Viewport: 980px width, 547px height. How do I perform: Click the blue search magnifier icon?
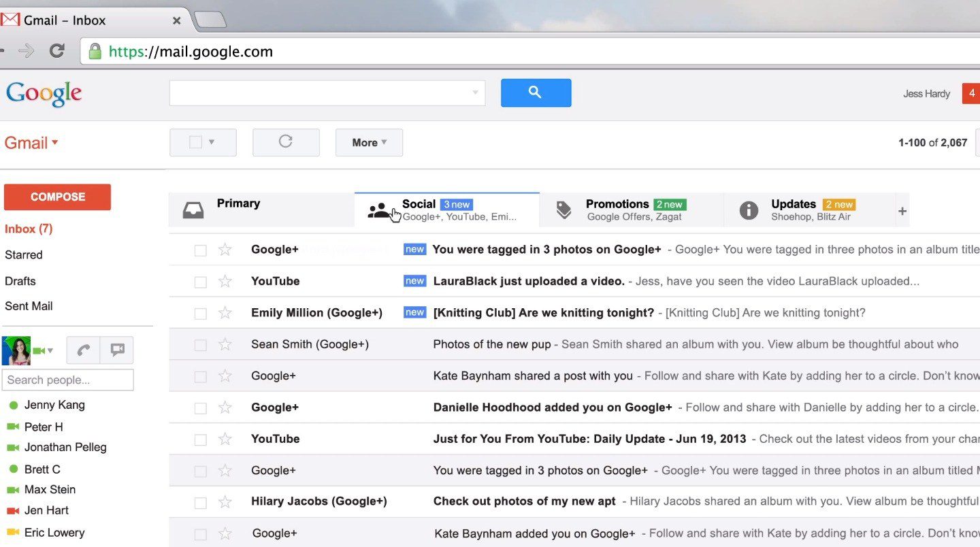point(536,93)
